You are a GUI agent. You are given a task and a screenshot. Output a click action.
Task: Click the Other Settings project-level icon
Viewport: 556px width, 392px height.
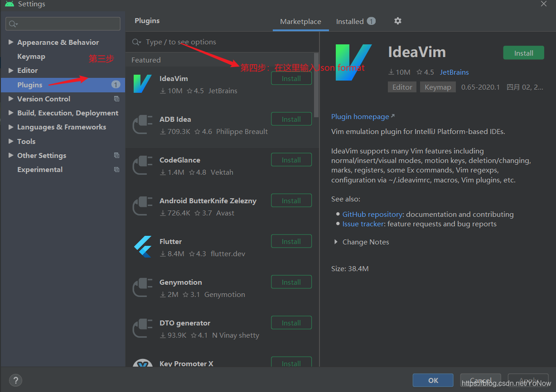[116, 155]
